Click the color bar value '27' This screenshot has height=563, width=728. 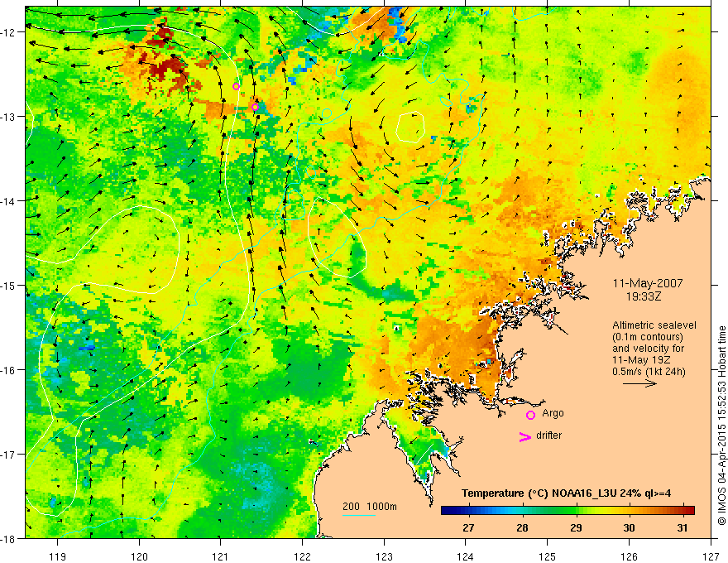click(468, 527)
